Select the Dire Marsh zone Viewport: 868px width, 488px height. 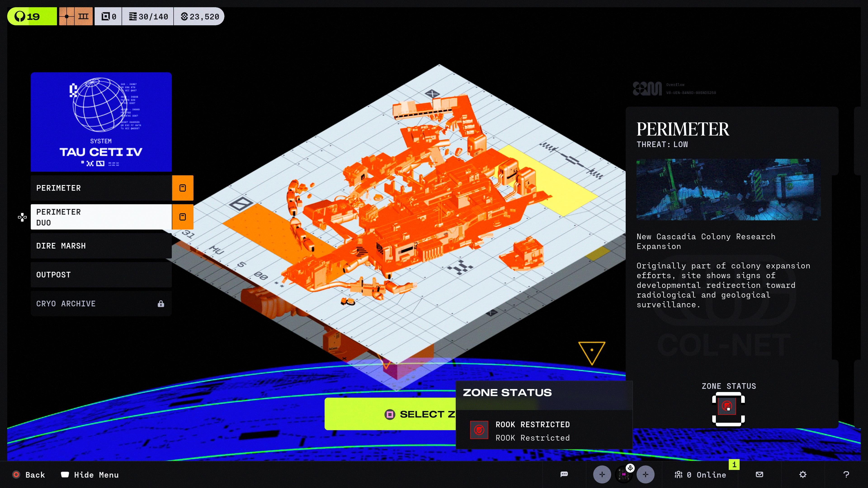[101, 246]
